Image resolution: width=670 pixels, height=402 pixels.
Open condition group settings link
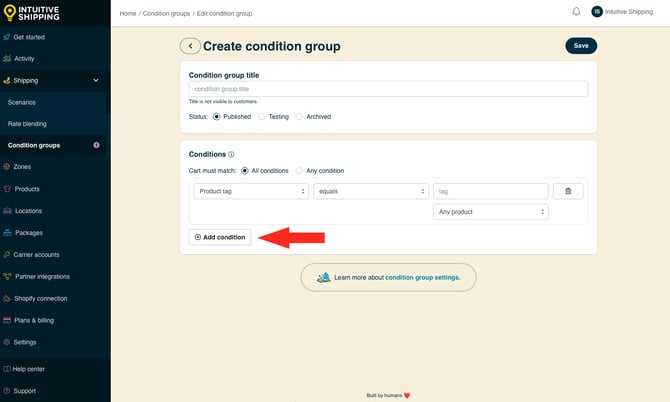423,277
